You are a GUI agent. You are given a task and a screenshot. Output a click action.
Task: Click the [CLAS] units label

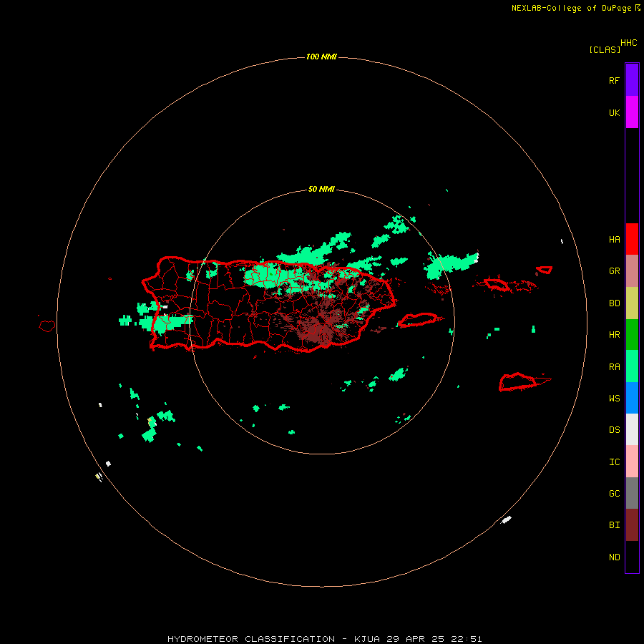pyautogui.click(x=605, y=49)
